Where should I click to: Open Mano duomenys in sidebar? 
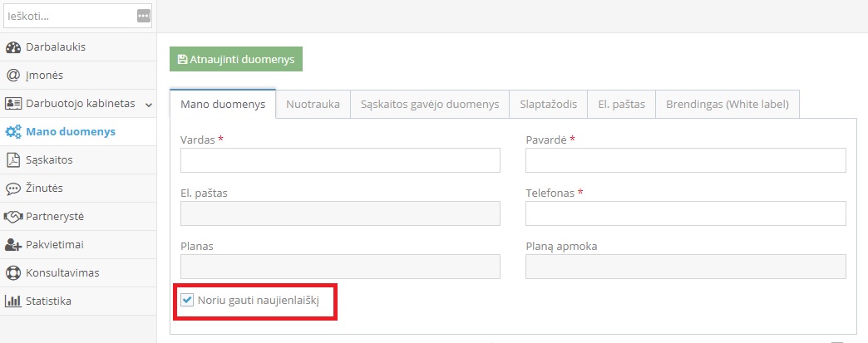(71, 132)
